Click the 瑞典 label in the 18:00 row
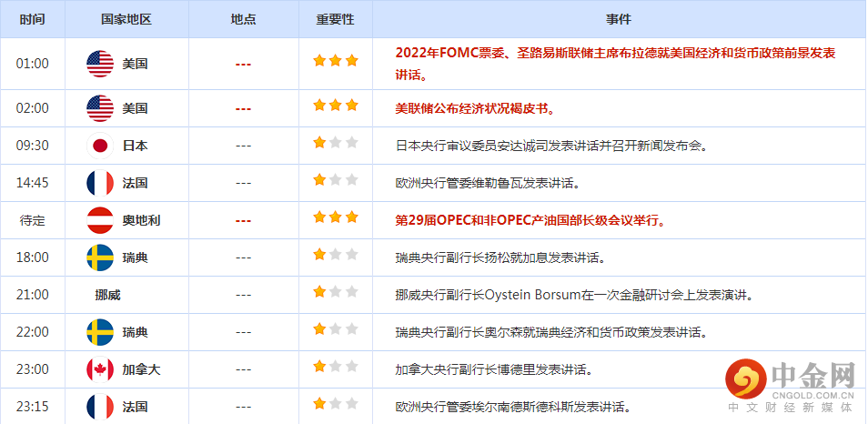868x424 pixels. point(135,257)
